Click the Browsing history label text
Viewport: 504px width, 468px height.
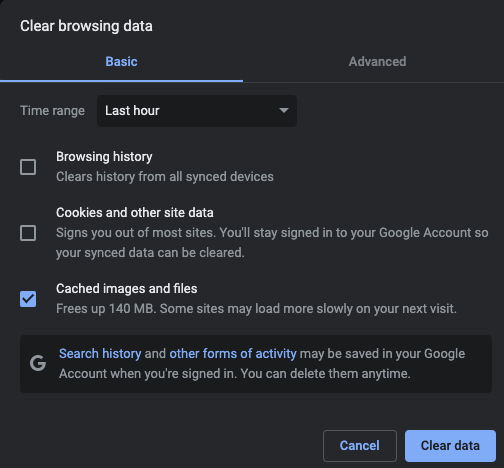[104, 157]
